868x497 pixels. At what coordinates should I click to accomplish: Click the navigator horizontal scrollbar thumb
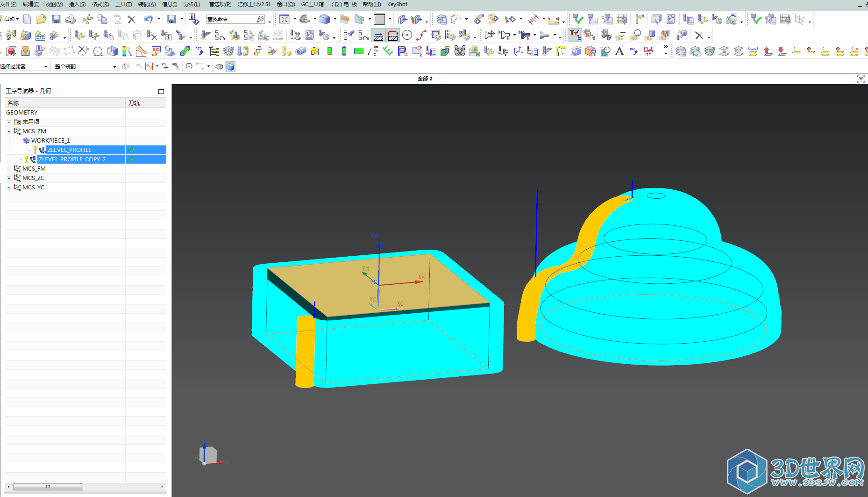point(48,487)
